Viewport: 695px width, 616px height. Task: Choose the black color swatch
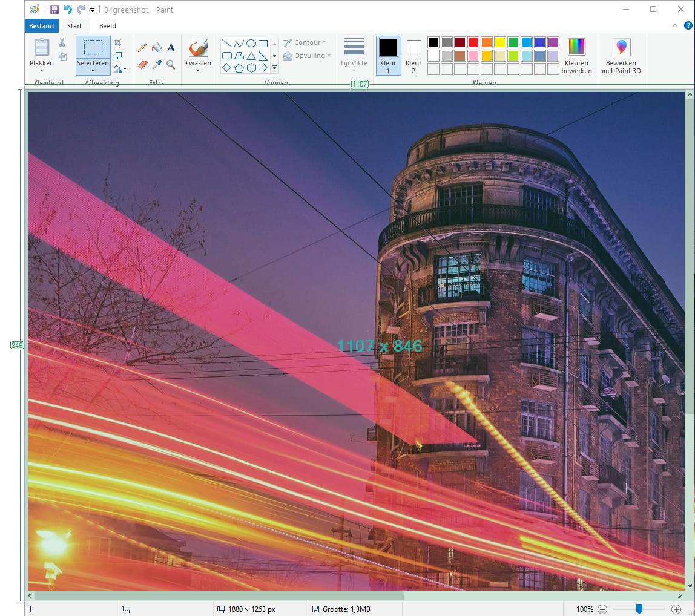click(433, 42)
